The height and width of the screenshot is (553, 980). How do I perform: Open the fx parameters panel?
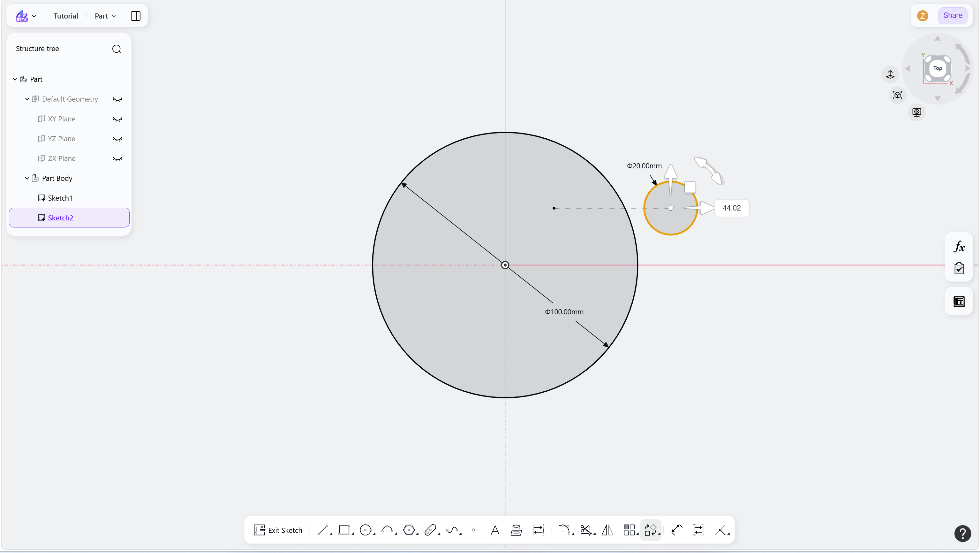pos(959,247)
